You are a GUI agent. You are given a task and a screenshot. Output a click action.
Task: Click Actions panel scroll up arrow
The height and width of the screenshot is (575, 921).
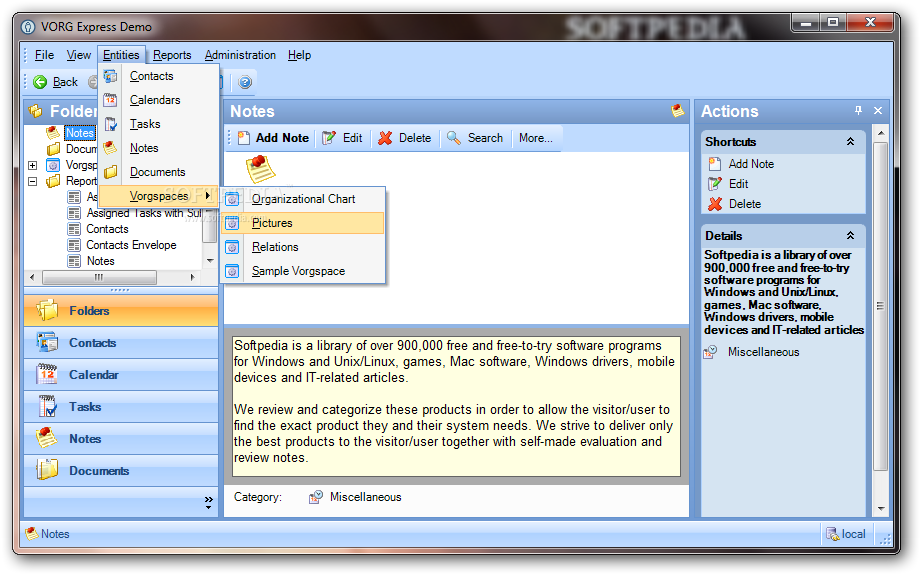pos(880,134)
